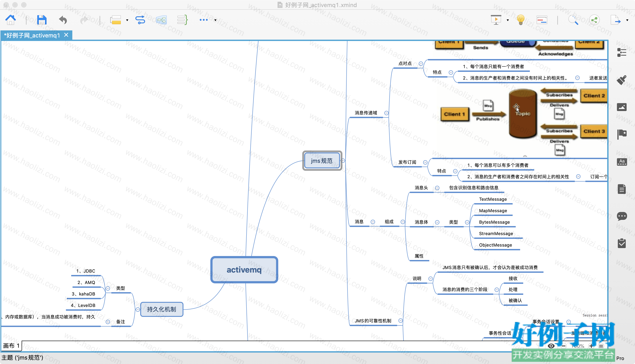Open topic insert dropdown arrow
Image resolution: width=635 pixels, height=364 pixels.
(x=127, y=20)
